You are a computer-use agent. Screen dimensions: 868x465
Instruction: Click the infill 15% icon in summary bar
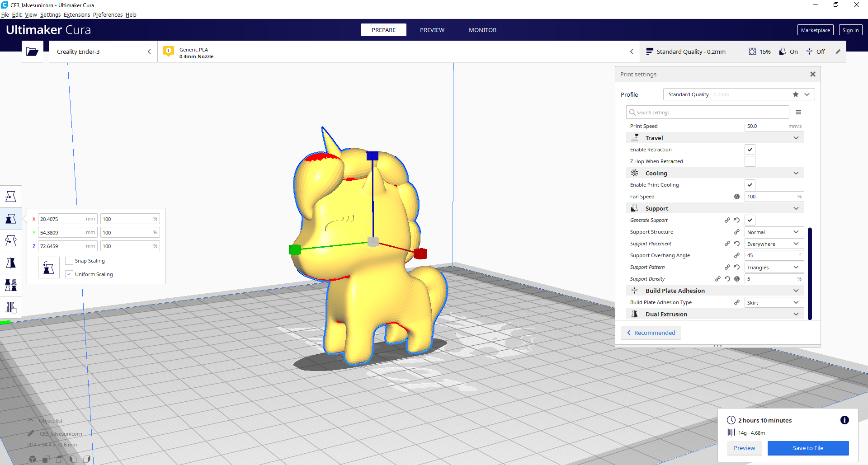(x=752, y=52)
